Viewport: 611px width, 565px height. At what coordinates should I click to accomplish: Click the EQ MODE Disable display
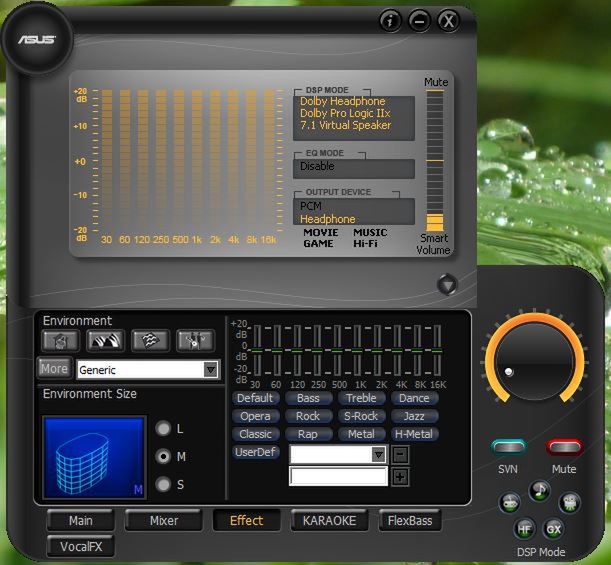(x=354, y=168)
